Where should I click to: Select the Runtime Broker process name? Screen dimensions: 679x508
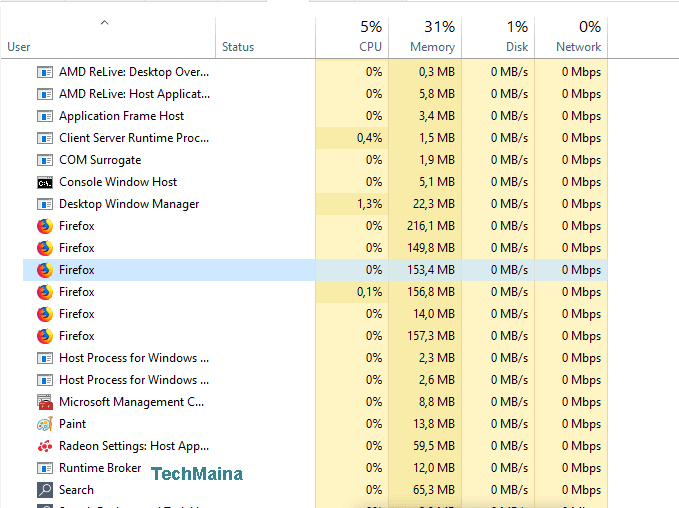(x=100, y=468)
